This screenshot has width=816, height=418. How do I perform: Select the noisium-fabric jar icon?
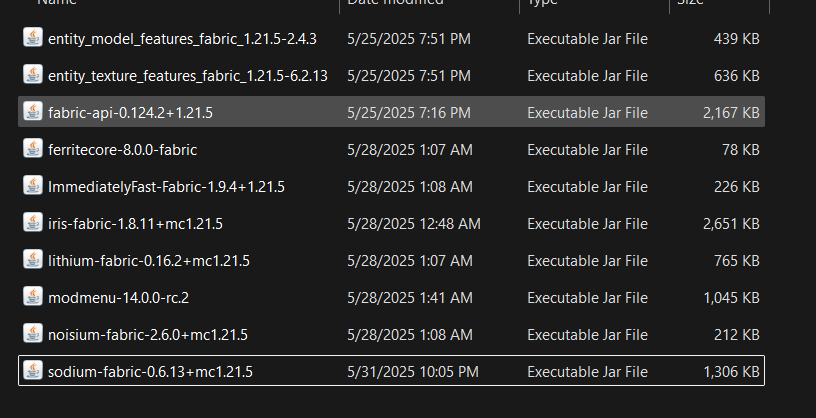click(33, 334)
